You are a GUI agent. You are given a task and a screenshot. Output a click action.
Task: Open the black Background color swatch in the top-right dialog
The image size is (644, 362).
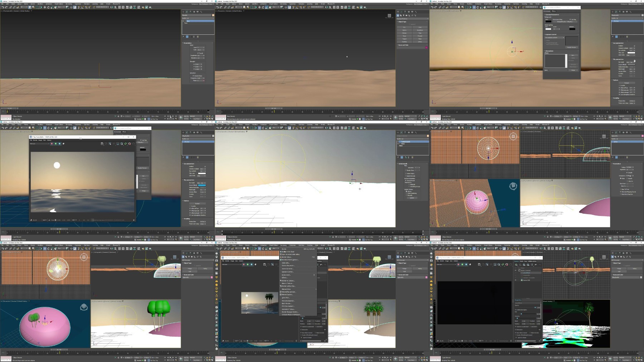coord(548,21)
